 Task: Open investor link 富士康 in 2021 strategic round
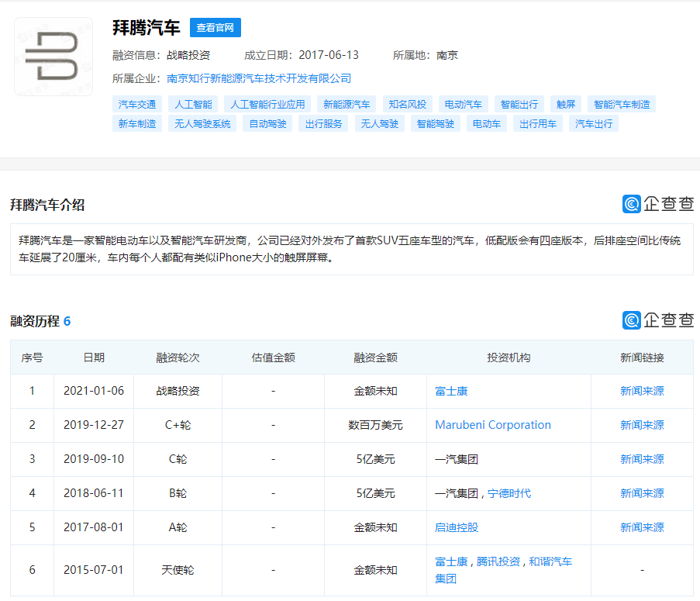point(451,391)
